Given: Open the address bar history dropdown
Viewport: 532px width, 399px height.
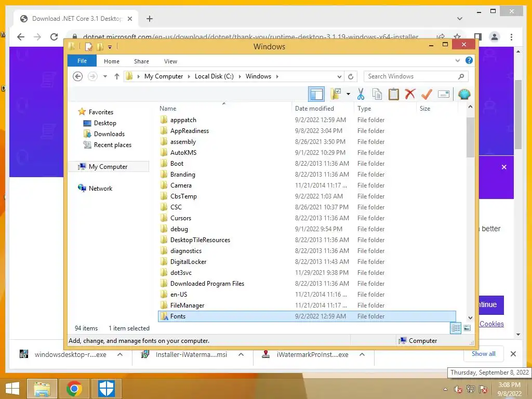Looking at the screenshot, I should click(339, 76).
